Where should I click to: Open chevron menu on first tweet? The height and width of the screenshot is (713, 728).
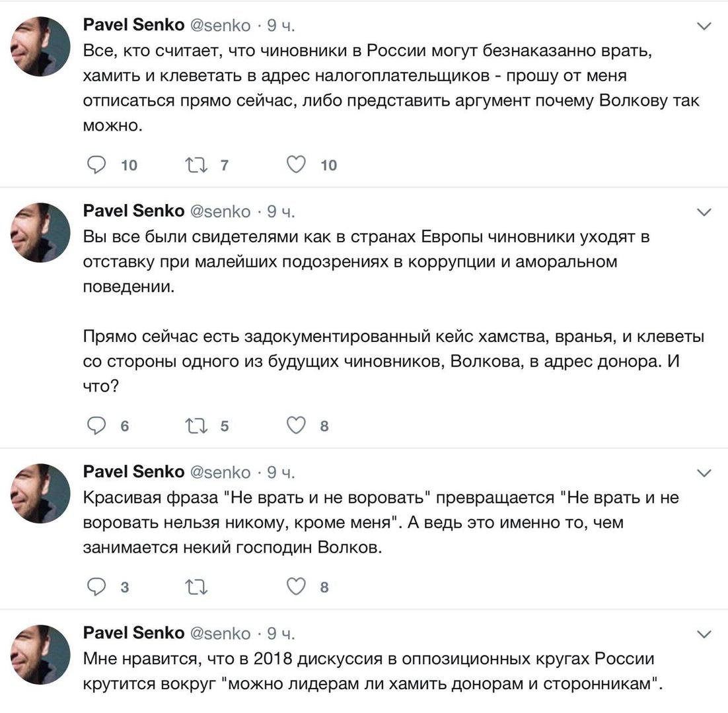(704, 26)
